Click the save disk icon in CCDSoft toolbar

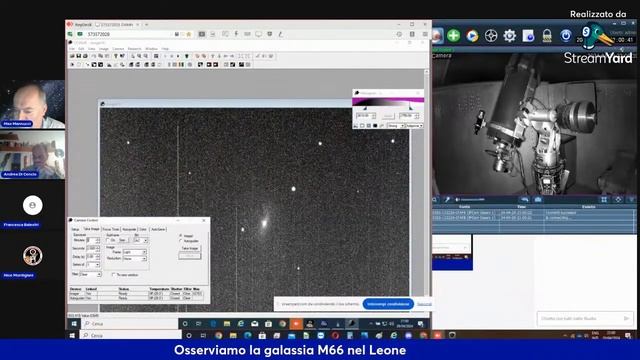coord(79,56)
